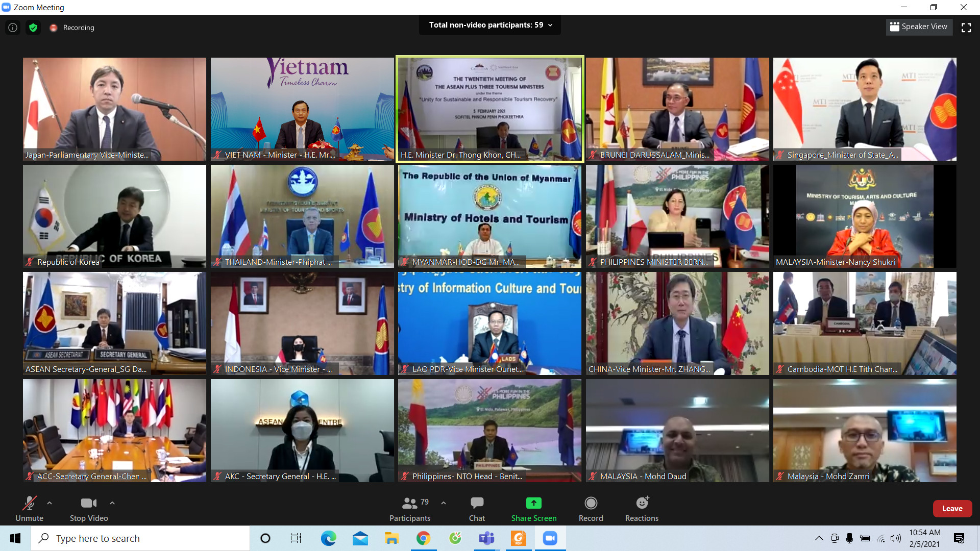Image resolution: width=980 pixels, height=551 pixels.
Task: Click the battery icon in system tray
Action: coord(865,538)
